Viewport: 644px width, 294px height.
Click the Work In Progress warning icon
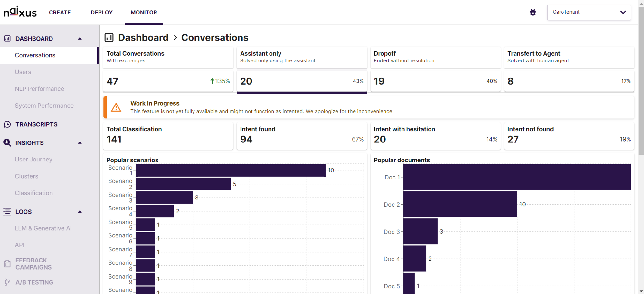pyautogui.click(x=116, y=107)
